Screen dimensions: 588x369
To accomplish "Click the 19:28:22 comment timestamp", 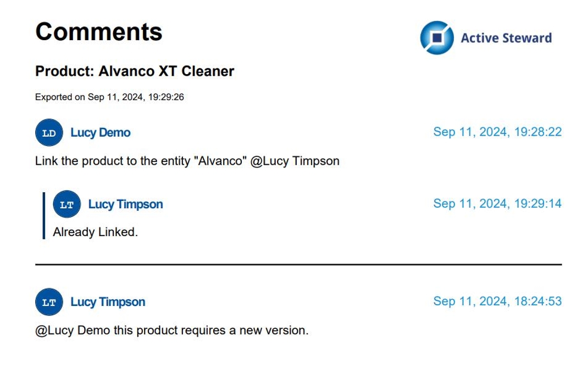I will [497, 132].
